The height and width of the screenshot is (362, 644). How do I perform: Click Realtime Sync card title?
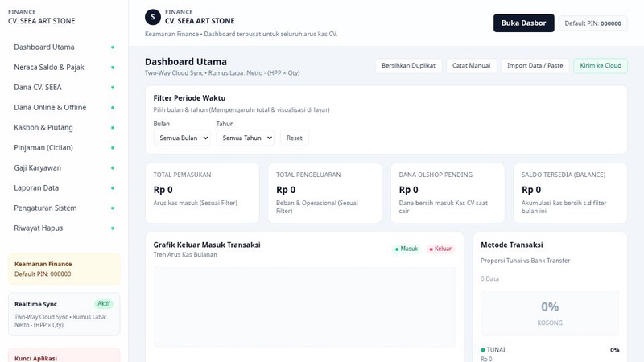35,304
